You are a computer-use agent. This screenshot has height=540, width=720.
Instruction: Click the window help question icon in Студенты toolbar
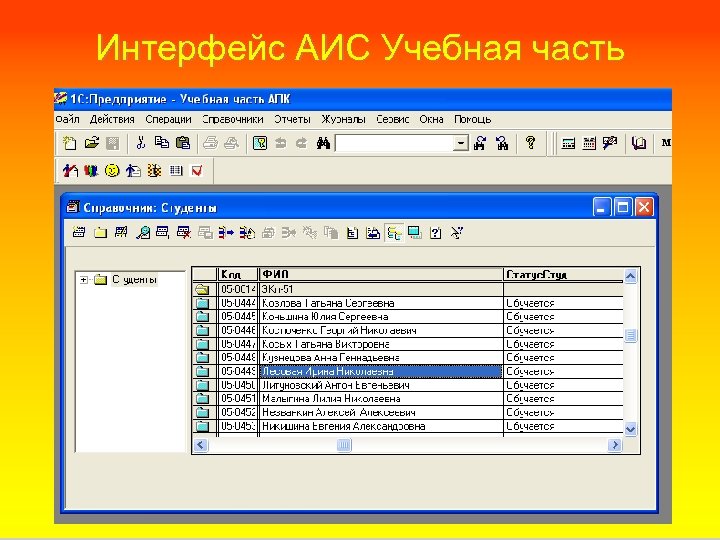point(435,233)
